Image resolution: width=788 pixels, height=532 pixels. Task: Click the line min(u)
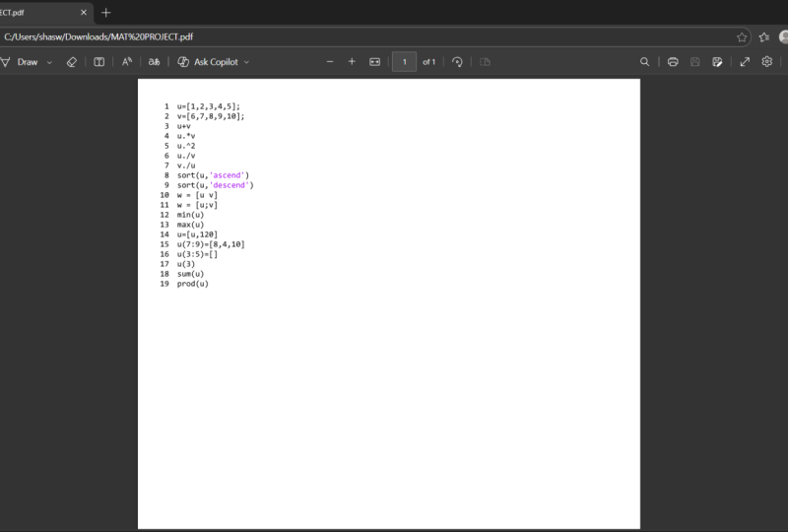(190, 215)
